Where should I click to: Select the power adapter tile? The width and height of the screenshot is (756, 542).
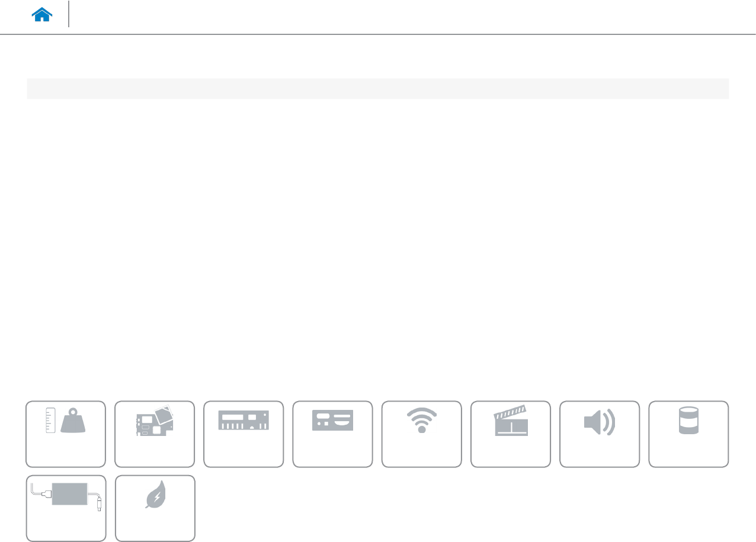point(66,508)
